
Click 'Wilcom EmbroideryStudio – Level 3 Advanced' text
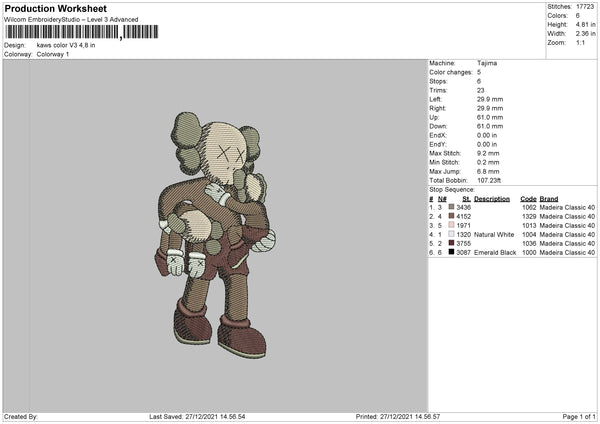[x=71, y=20]
